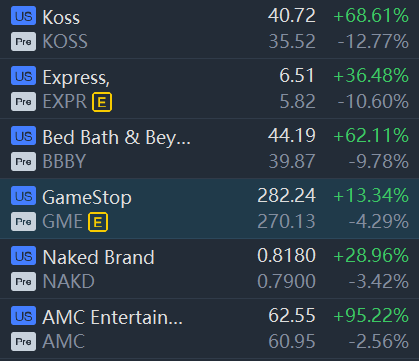The width and height of the screenshot is (419, 361).
Task: Click the US market badge beside AMC Entertainment
Action: 23,316
